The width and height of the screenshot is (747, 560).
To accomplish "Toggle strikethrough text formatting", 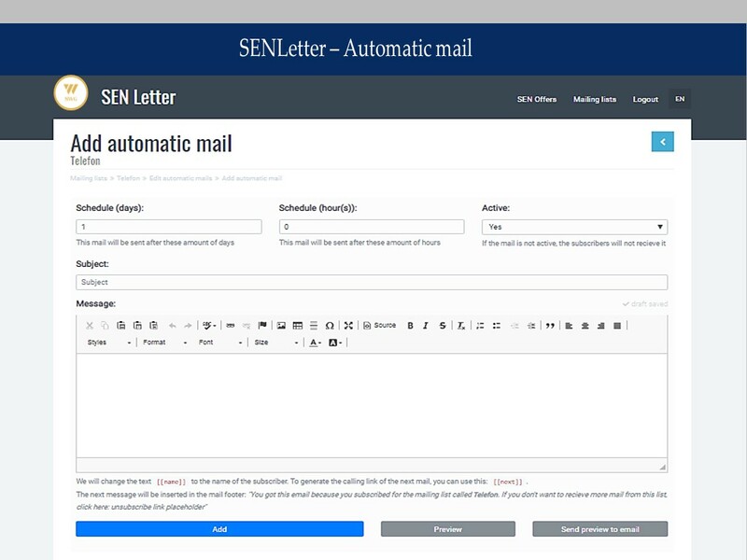I will point(442,326).
